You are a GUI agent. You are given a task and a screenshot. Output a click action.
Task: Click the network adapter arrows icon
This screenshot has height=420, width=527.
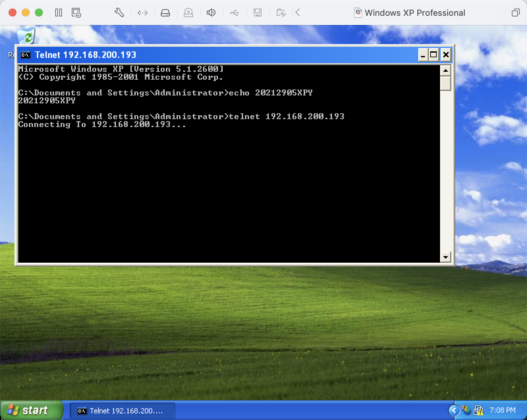pos(143,13)
